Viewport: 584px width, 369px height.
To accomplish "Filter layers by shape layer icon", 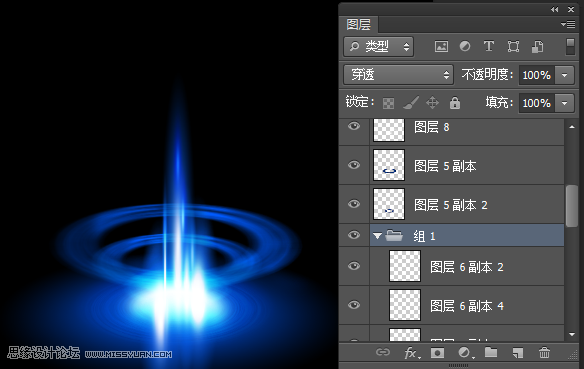I will click(x=513, y=47).
